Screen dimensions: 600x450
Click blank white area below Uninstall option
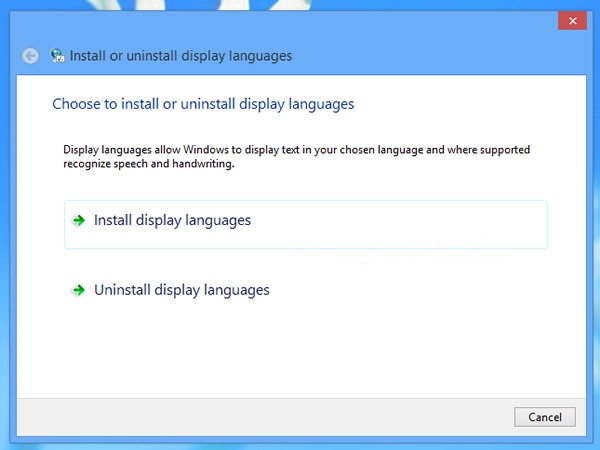(x=300, y=350)
